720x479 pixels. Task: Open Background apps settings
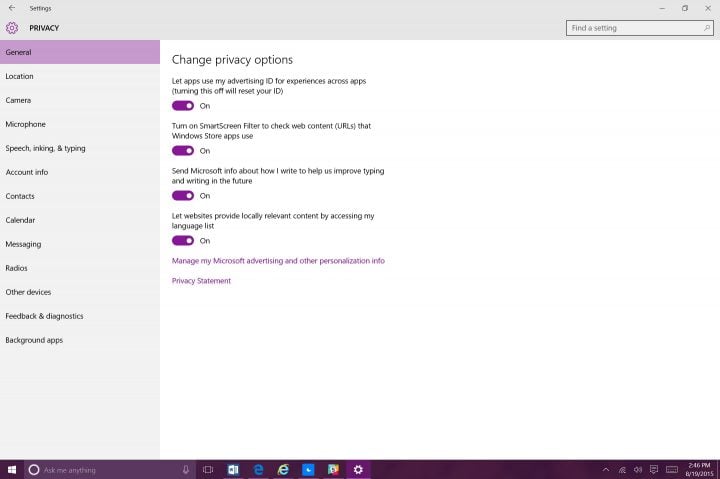pyautogui.click(x=80, y=340)
